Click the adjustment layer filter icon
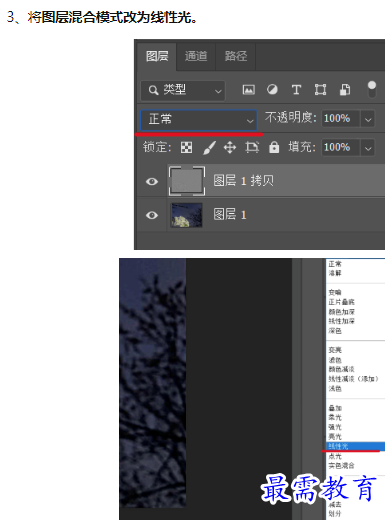 click(272, 90)
